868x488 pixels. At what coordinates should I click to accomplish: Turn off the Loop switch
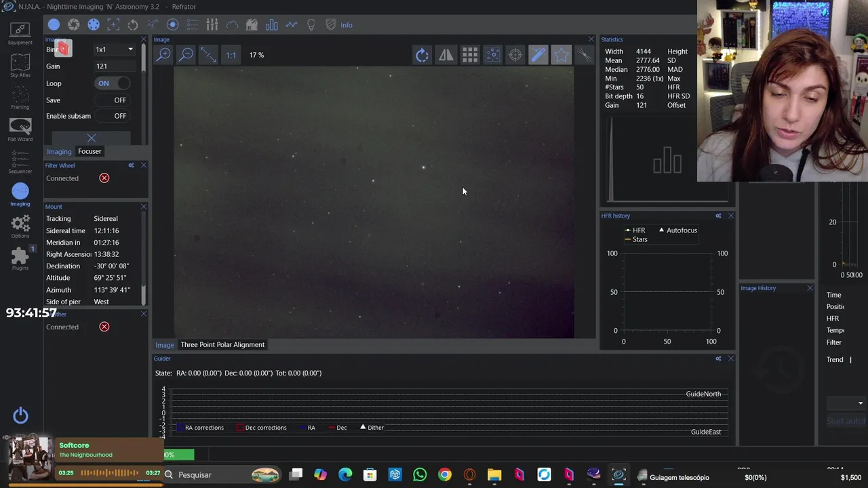coord(112,83)
